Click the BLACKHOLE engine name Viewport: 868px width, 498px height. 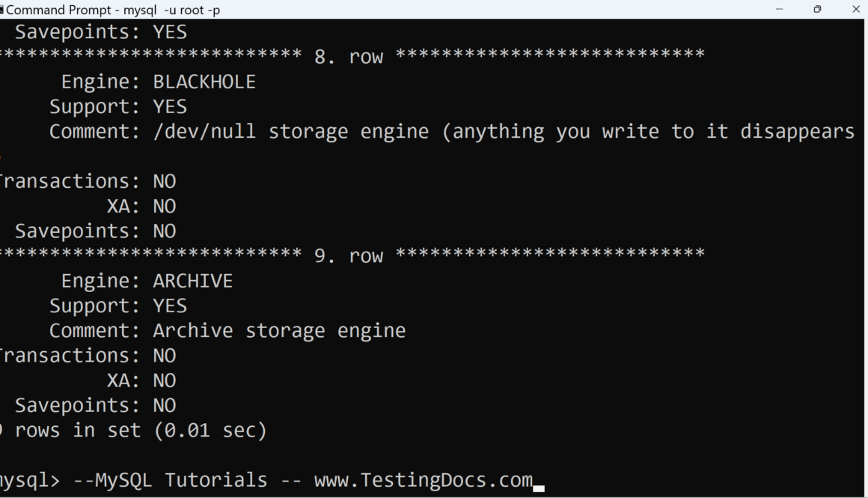[204, 82]
